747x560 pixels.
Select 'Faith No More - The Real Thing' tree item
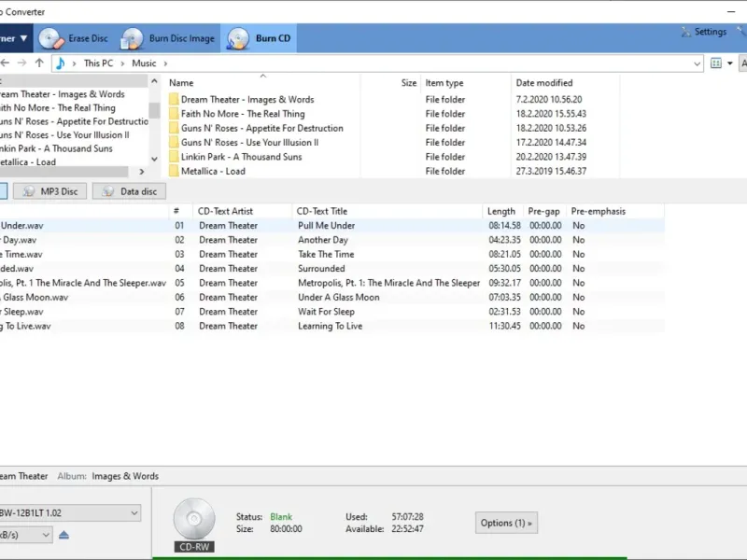click(58, 108)
